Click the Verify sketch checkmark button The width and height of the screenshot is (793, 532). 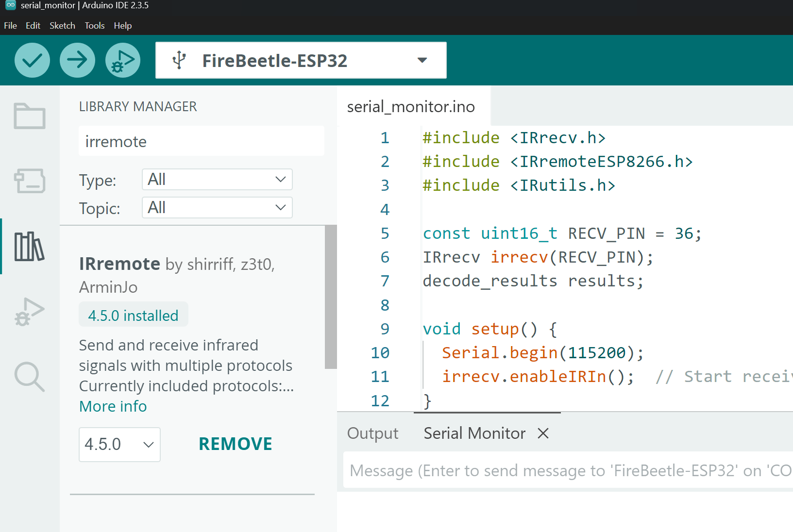point(32,60)
